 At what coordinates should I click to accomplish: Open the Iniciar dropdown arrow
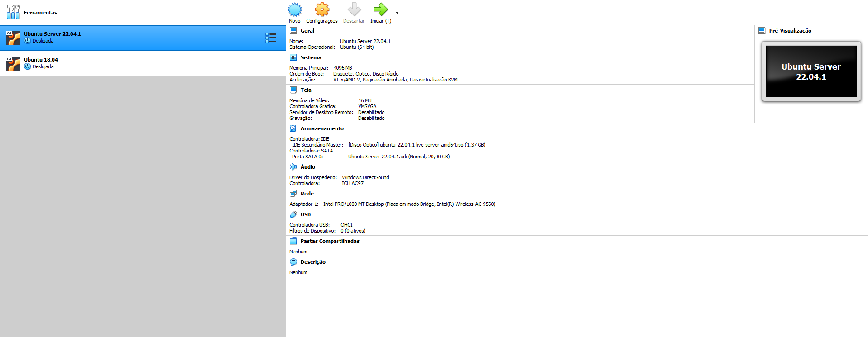point(397,13)
